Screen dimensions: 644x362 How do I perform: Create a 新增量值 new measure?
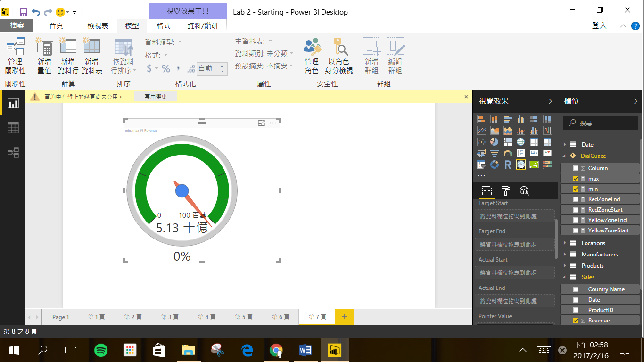[44, 56]
